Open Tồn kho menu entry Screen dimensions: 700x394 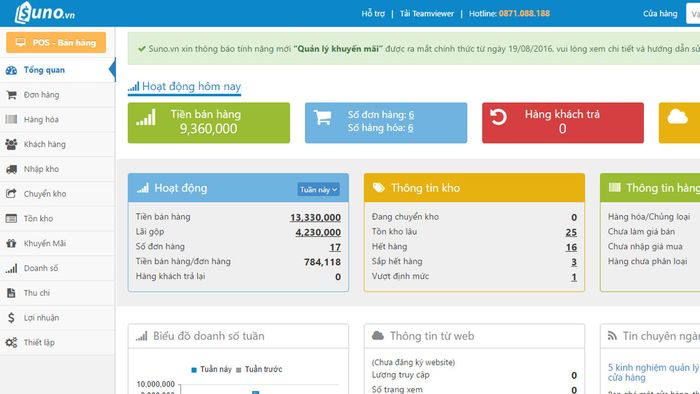57,219
